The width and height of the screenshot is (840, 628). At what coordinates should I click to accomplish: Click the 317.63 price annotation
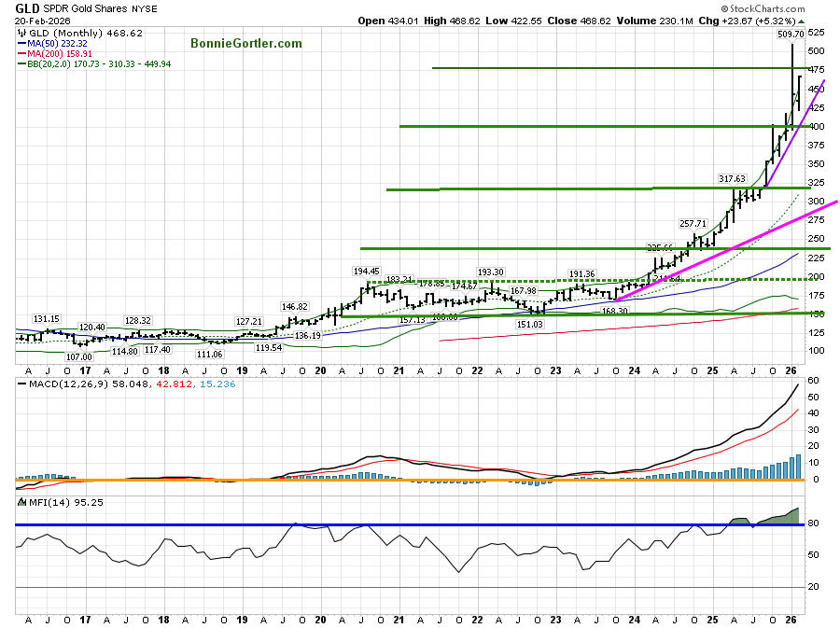coord(732,177)
